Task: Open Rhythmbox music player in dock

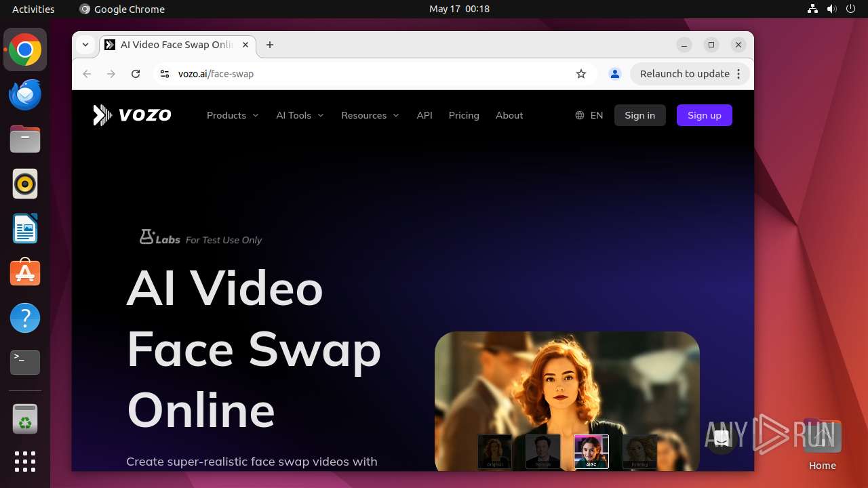Action: 25,184
